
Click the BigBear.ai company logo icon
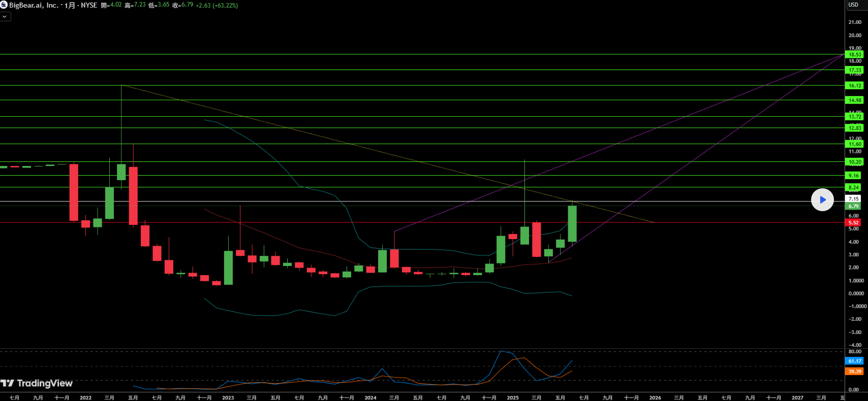coord(4,5)
